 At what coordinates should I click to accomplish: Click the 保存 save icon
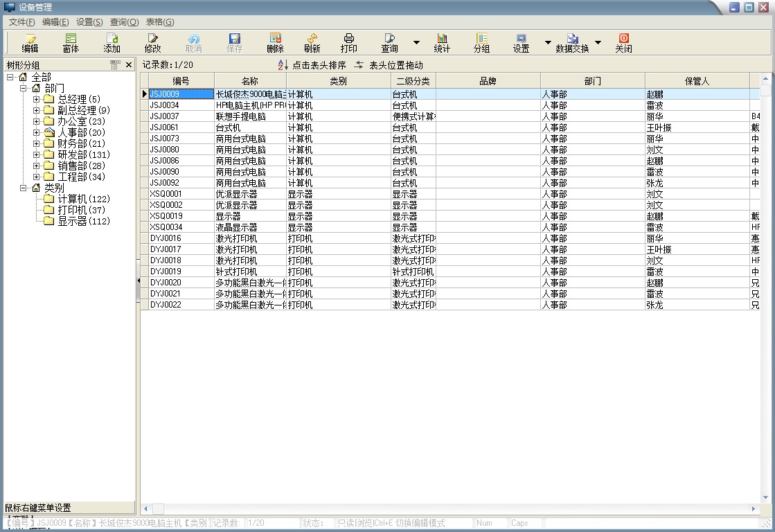(234, 43)
